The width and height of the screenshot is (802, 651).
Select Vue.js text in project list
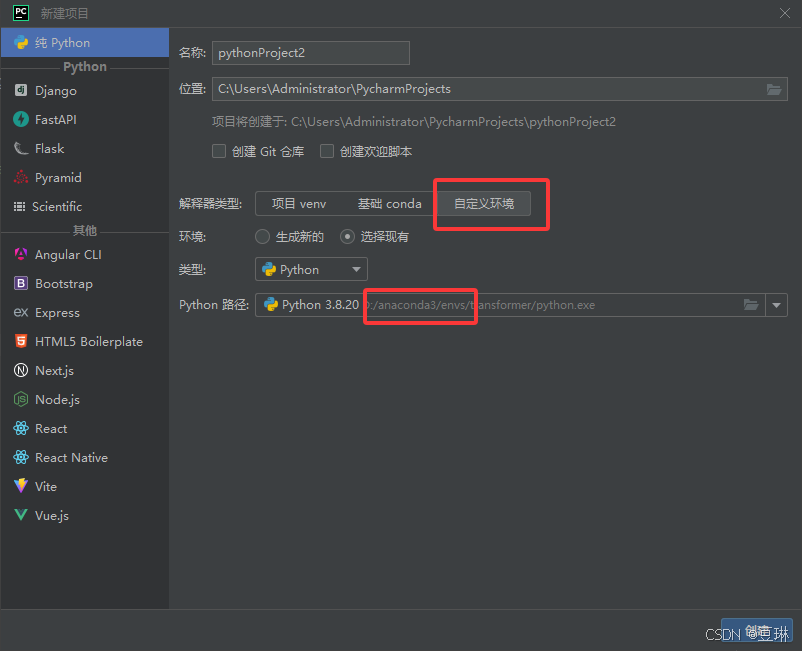click(x=52, y=515)
